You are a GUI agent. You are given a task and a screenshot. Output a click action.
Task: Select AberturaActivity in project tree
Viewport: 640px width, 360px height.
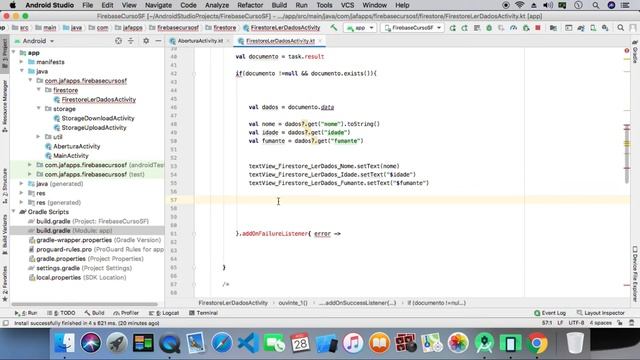tap(76, 146)
